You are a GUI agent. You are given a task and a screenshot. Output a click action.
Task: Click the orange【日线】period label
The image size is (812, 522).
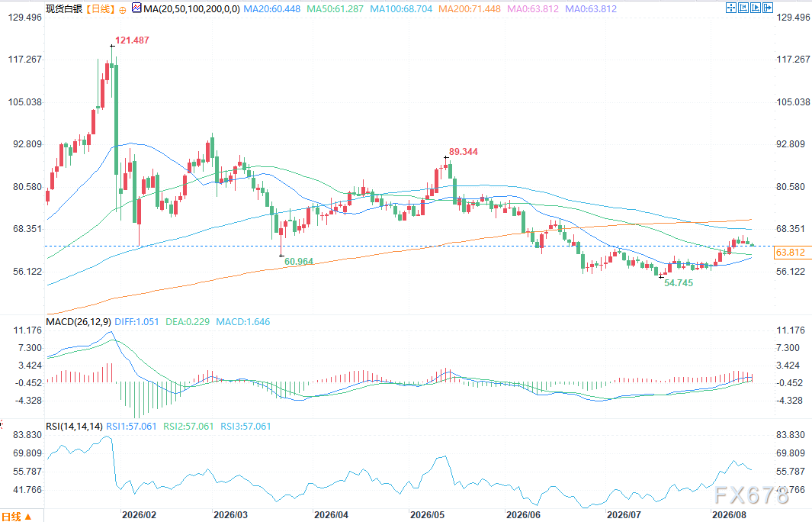[x=100, y=9]
